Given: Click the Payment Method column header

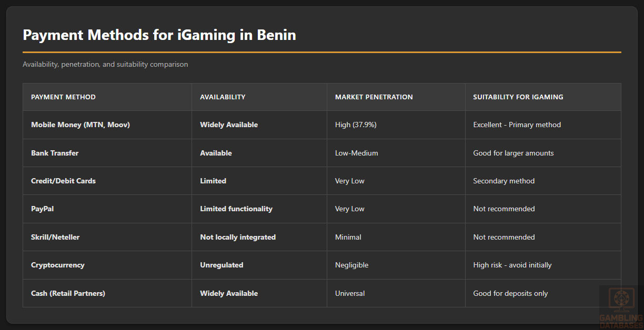Looking at the screenshot, I should point(63,97).
